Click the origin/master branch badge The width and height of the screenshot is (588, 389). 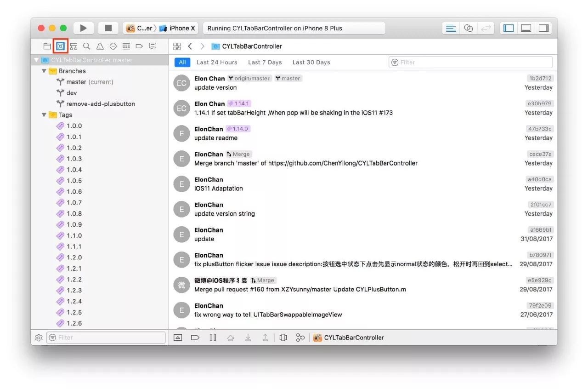coord(249,78)
